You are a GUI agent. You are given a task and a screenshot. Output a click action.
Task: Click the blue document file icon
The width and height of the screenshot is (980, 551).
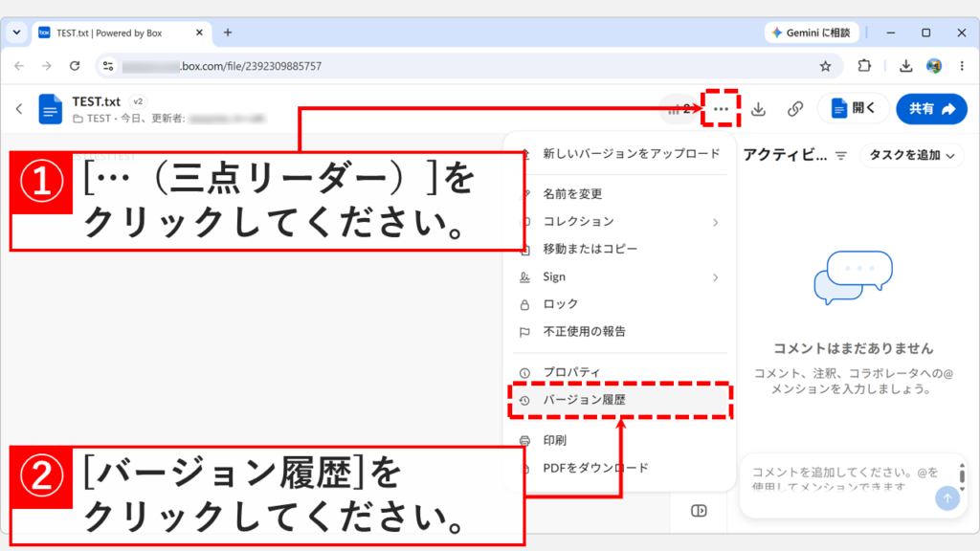click(x=50, y=109)
